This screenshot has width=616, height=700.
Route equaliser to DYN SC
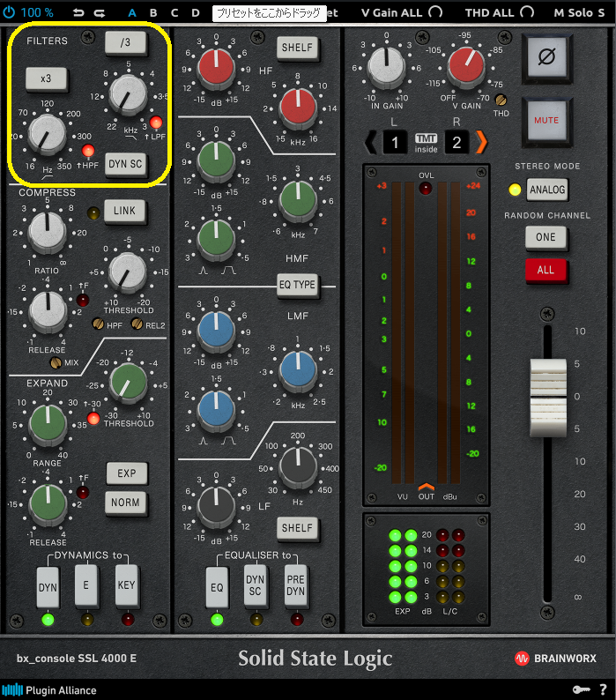[x=256, y=585]
